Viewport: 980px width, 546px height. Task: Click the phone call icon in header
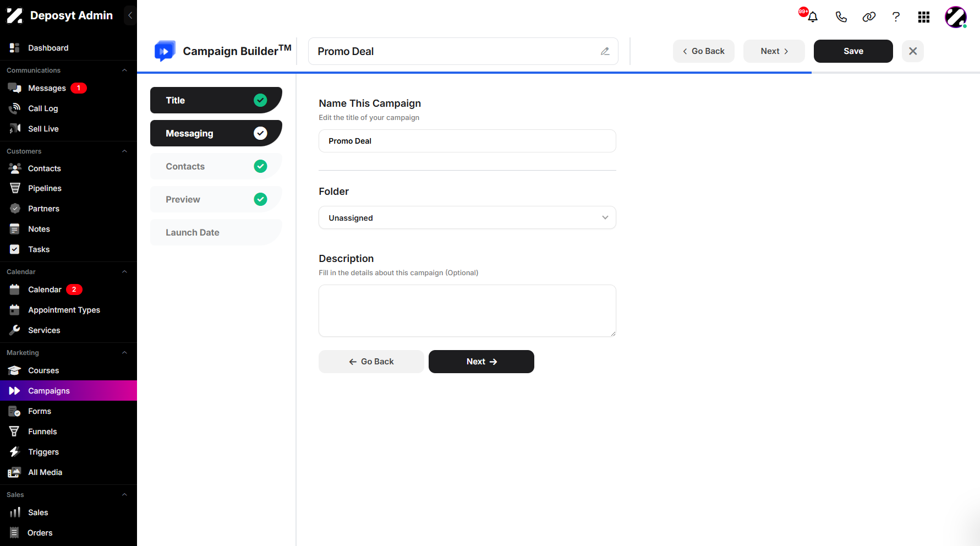(841, 17)
